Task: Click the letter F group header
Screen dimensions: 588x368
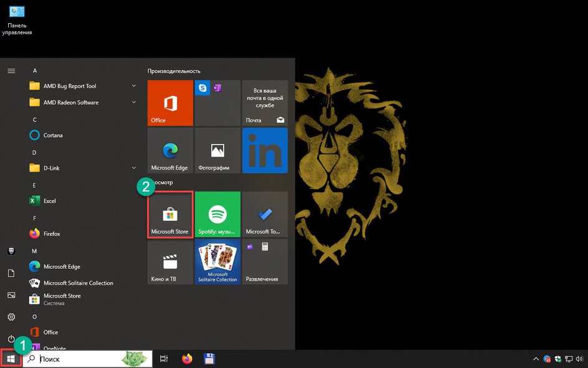Action: click(x=34, y=218)
